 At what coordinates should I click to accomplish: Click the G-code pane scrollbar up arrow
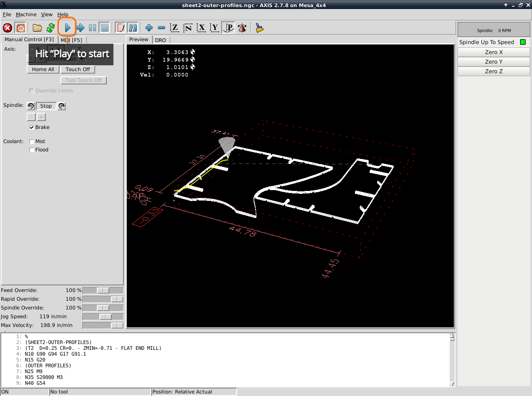coord(453,336)
